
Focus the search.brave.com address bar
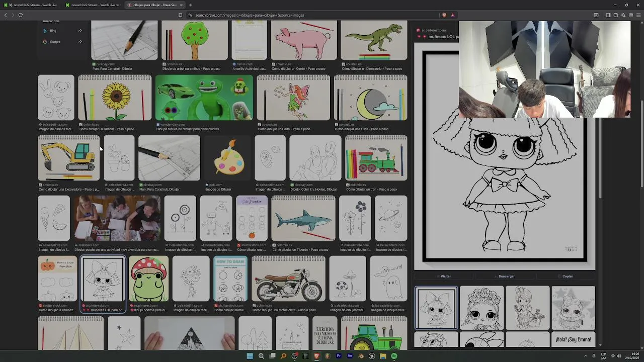(312, 15)
